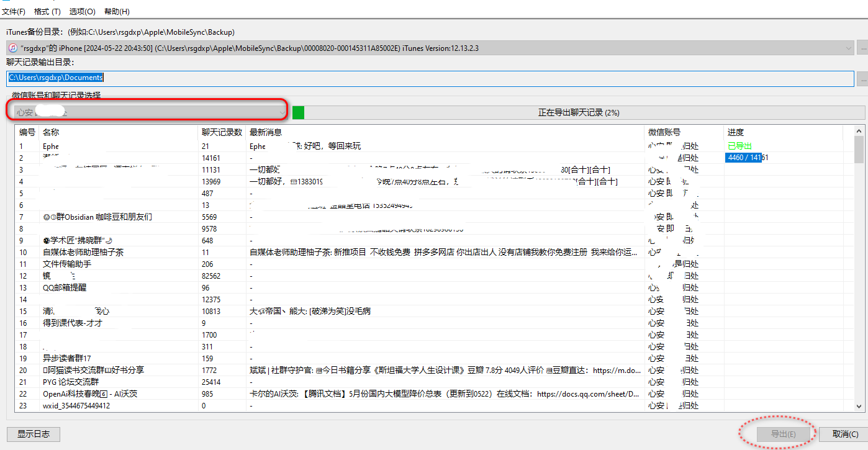
Task: Select the 得到课代表-才才 row
Action: click(x=435, y=323)
